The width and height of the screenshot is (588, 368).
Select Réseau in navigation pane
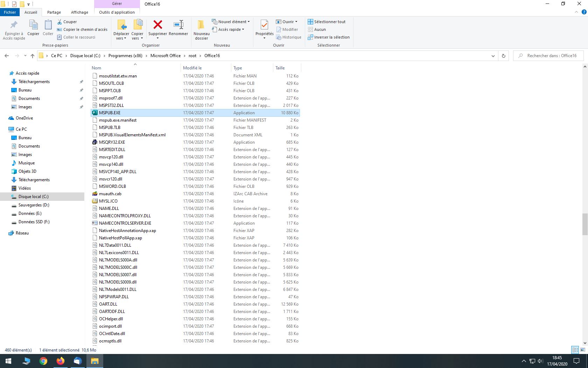pos(22,233)
